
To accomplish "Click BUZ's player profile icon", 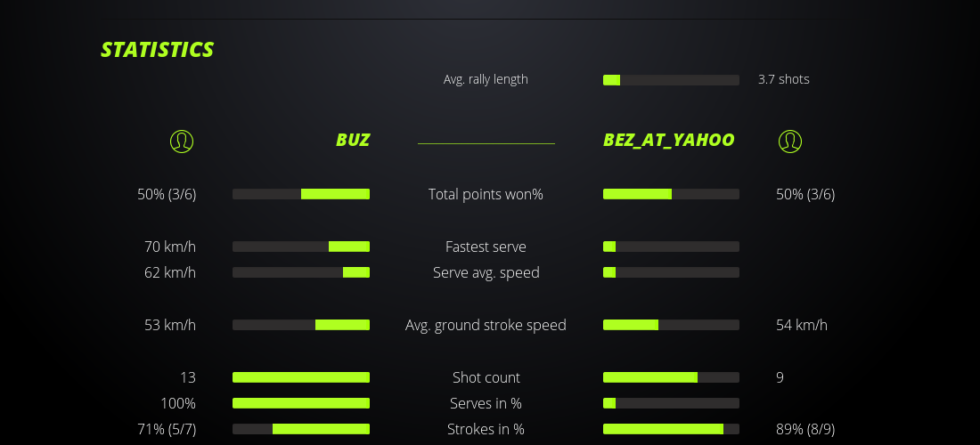I will [x=181, y=141].
